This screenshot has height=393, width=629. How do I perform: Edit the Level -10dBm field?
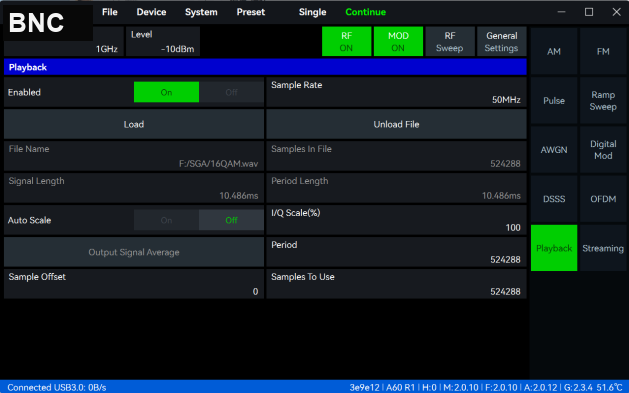coord(163,41)
